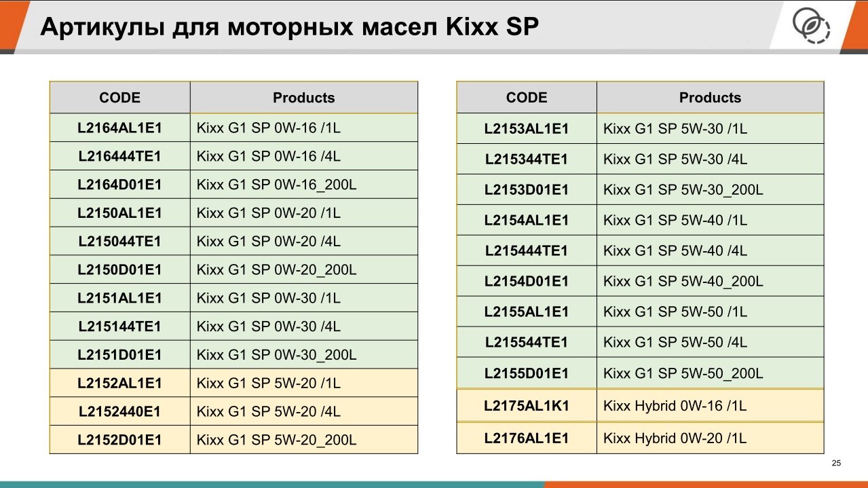Click the left table 'Products' header cell
This screenshot has width=868, height=488.
click(304, 98)
